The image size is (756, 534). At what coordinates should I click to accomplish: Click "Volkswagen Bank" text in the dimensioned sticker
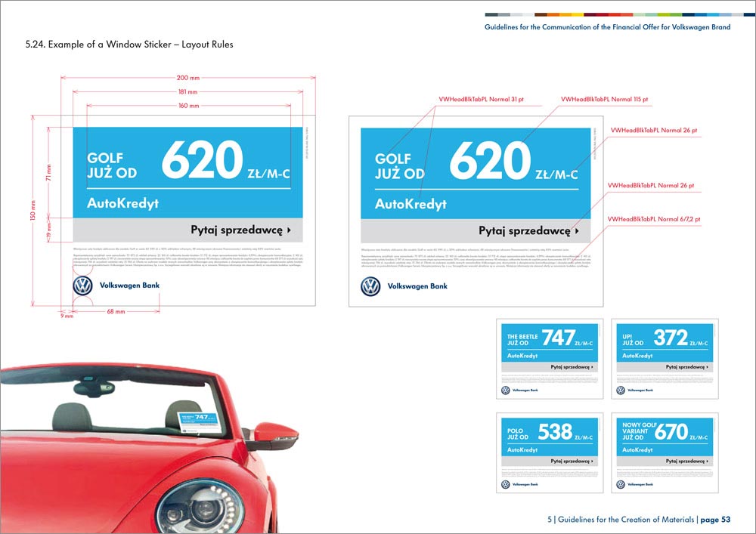point(129,285)
